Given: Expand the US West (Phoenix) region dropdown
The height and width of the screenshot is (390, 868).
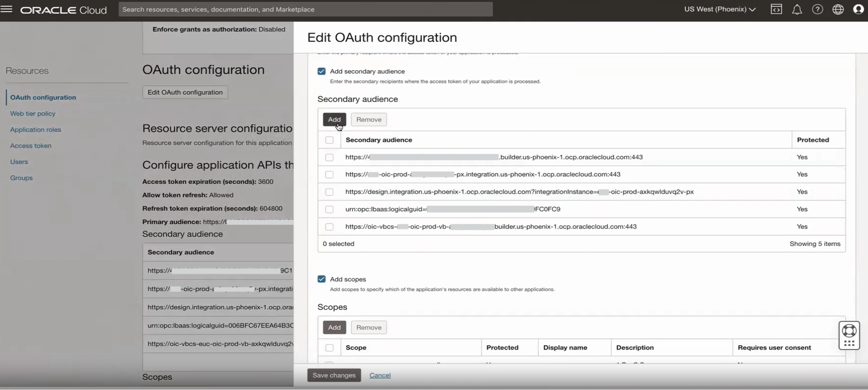Looking at the screenshot, I should (x=720, y=9).
